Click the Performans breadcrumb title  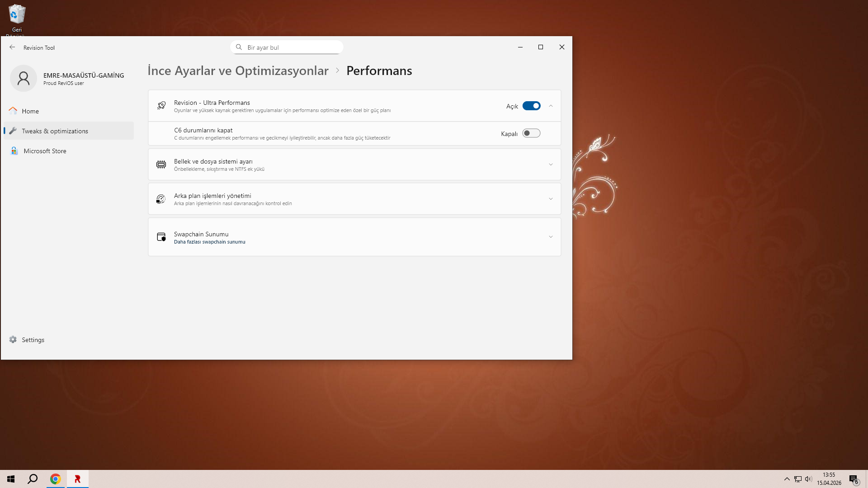[x=379, y=70]
